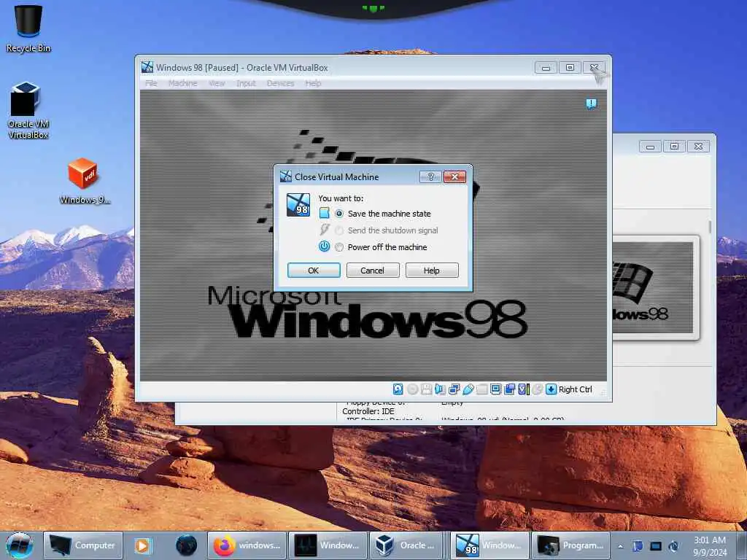
Task: Show hidden tray icons arrow
Action: 620,546
